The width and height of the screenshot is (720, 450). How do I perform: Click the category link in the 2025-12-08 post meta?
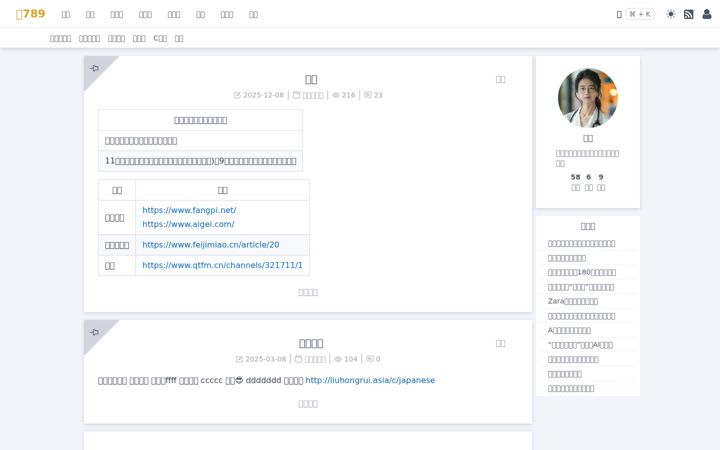point(313,95)
